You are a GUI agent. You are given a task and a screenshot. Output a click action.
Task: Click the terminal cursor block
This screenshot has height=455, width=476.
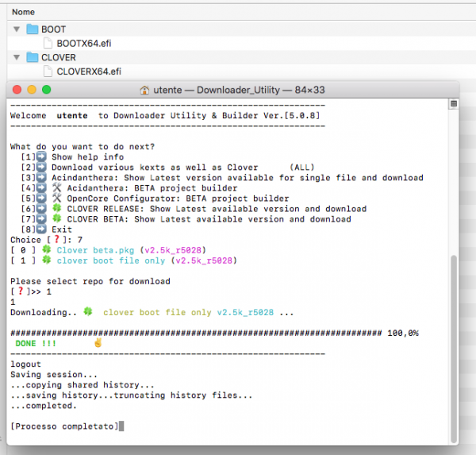point(121,426)
